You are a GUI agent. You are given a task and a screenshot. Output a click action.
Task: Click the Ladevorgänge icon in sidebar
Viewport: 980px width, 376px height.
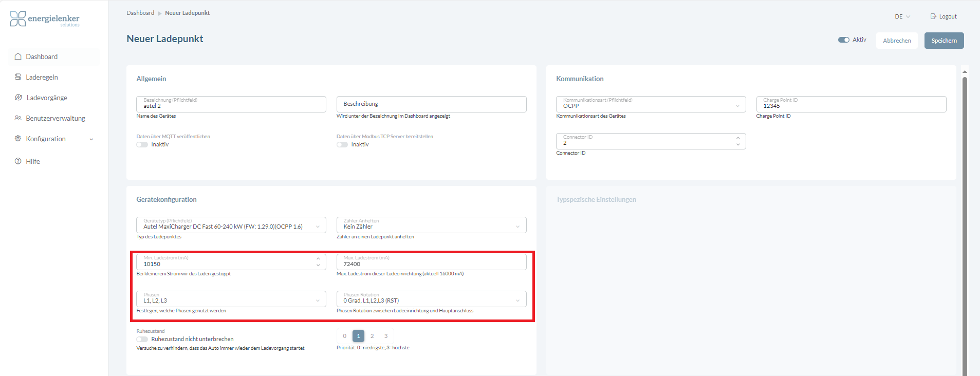pos(19,98)
